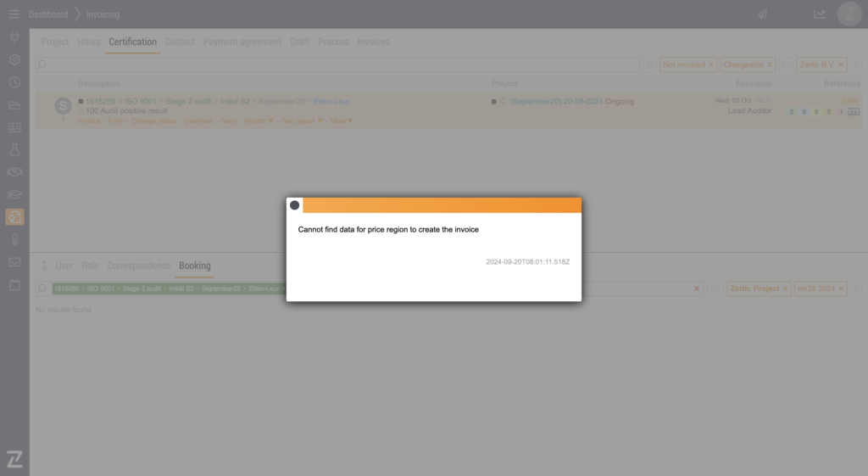868x476 pixels.
Task: Click the Dashboard breadcrumb link
Action: (x=48, y=14)
